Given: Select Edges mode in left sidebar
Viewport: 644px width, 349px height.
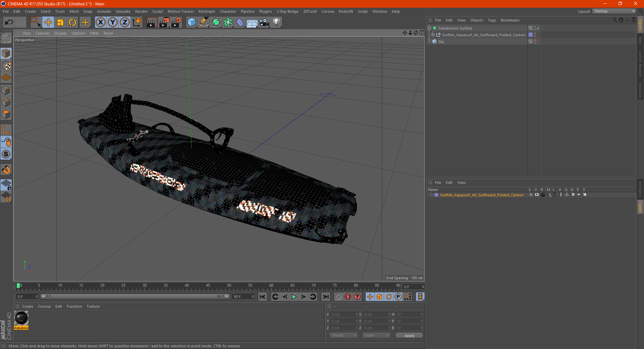Looking at the screenshot, I should click(6, 102).
